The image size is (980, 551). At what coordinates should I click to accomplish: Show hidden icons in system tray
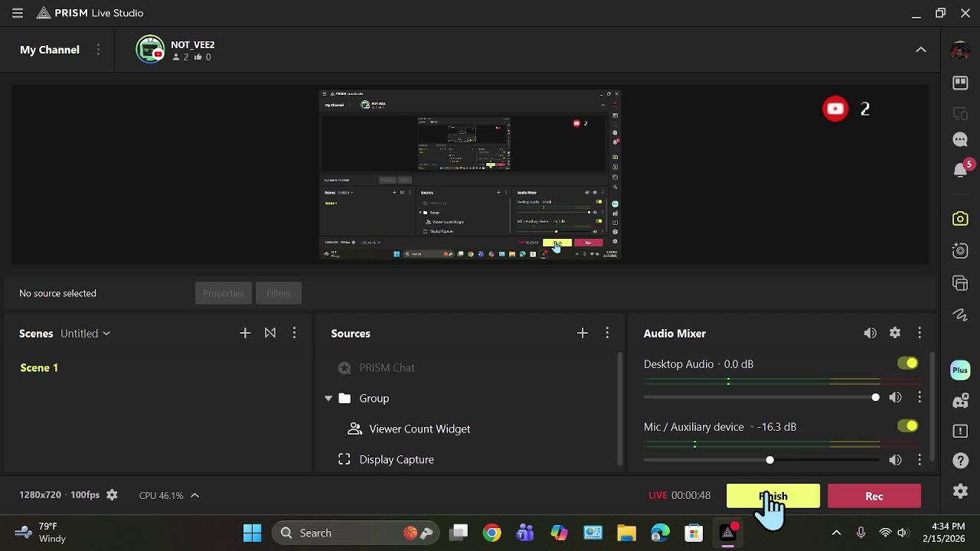(836, 533)
